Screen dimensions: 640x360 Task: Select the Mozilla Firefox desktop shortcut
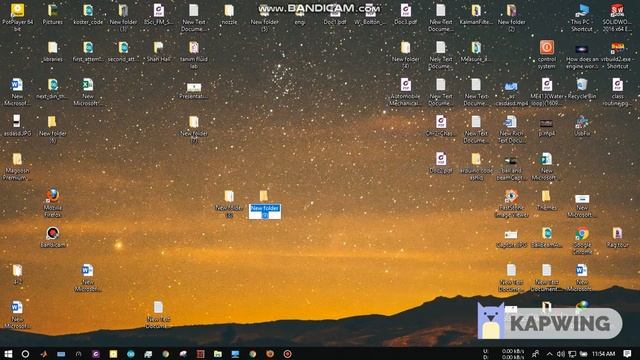[x=53, y=203]
